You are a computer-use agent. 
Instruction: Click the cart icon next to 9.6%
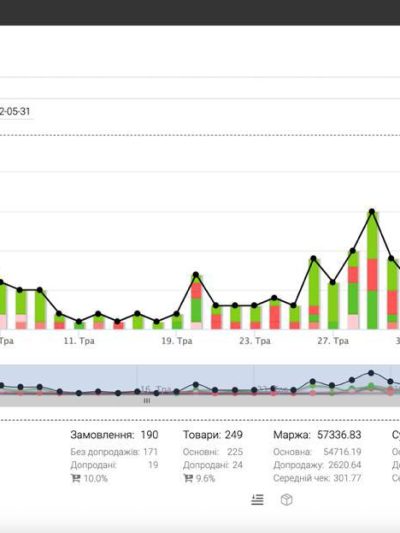(x=188, y=478)
